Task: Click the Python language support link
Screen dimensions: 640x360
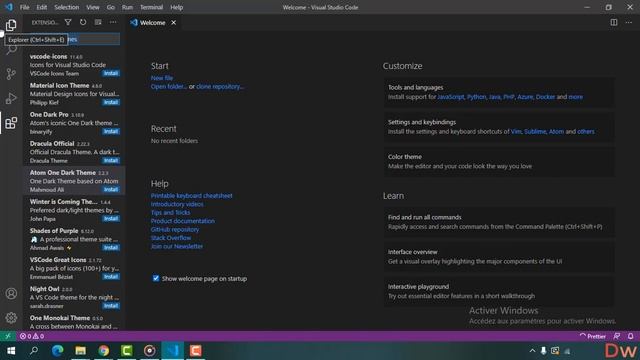Action: (x=476, y=97)
